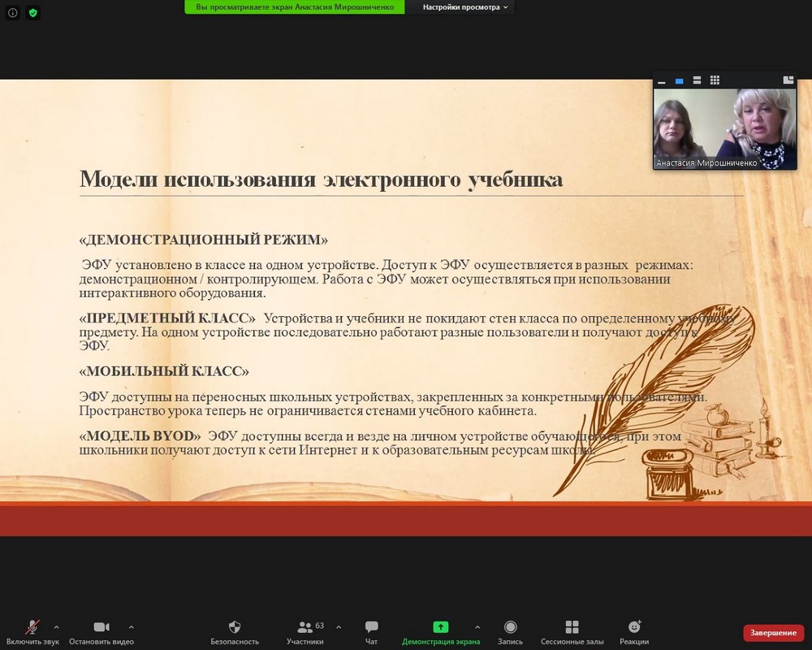The image size is (812, 650).
Task: Open the Реакции reactions menu
Action: click(634, 631)
